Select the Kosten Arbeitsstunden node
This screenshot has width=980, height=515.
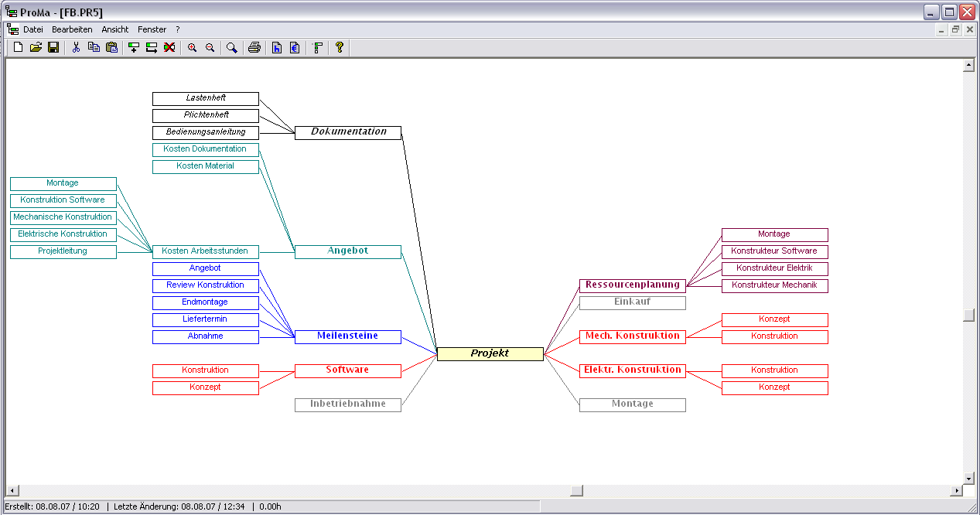[206, 252]
